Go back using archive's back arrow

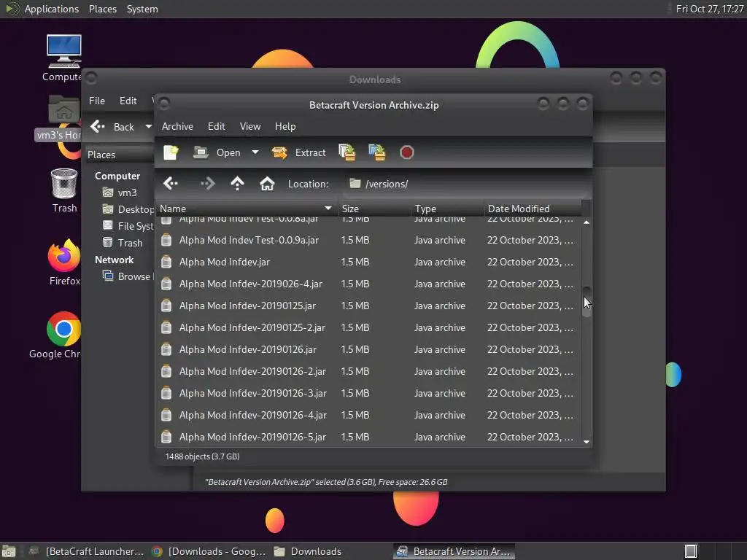pos(171,183)
